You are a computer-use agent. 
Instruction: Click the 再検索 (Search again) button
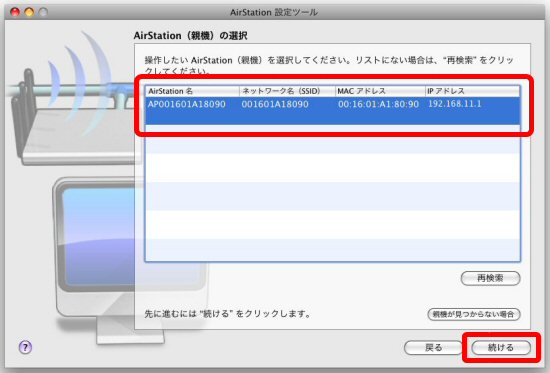click(x=490, y=278)
